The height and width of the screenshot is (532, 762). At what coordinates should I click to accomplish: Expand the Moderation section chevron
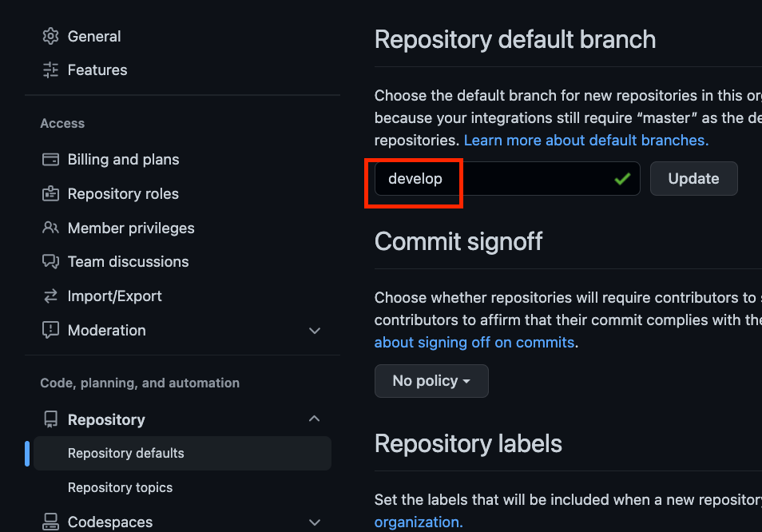[315, 330]
